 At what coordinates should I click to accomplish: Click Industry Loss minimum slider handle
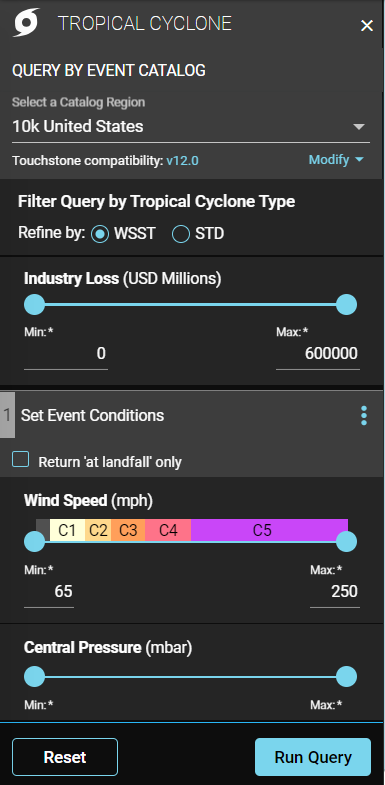point(35,304)
